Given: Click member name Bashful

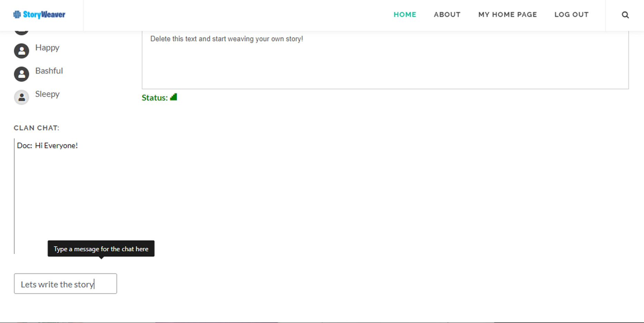Looking at the screenshot, I should coord(49,71).
